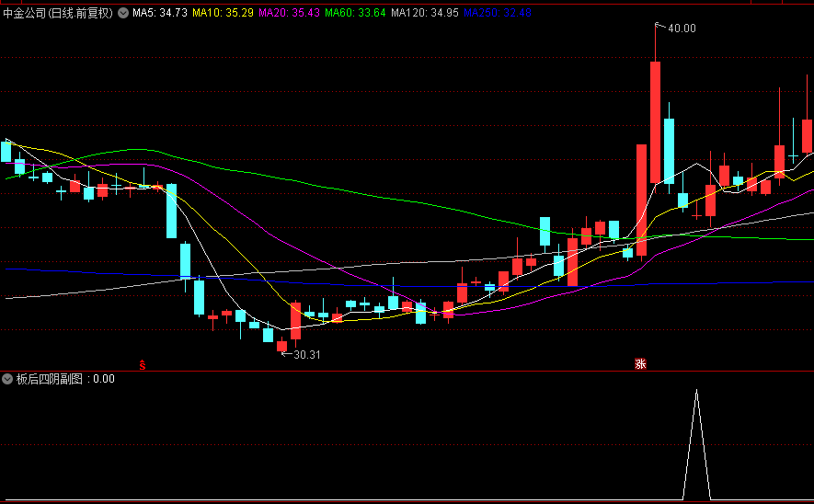Expand the 板后四阴副图 indicator dropdown arrow
814x504 pixels.
point(7,379)
